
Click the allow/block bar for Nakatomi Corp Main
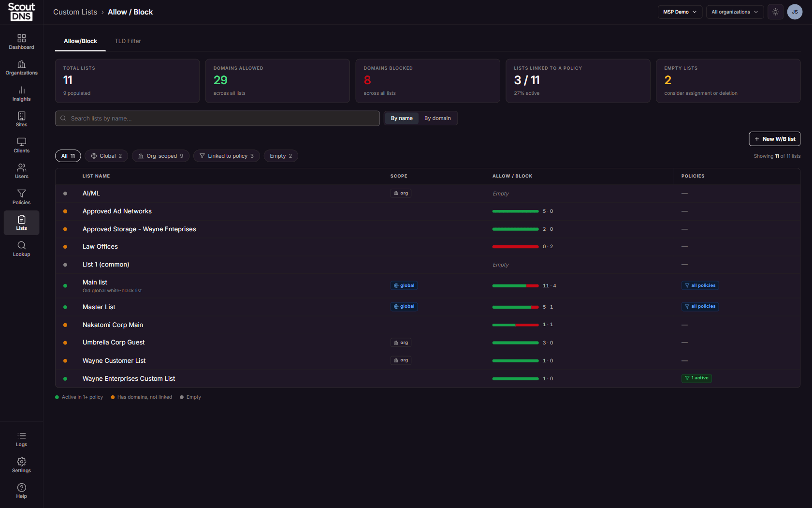[x=515, y=325]
